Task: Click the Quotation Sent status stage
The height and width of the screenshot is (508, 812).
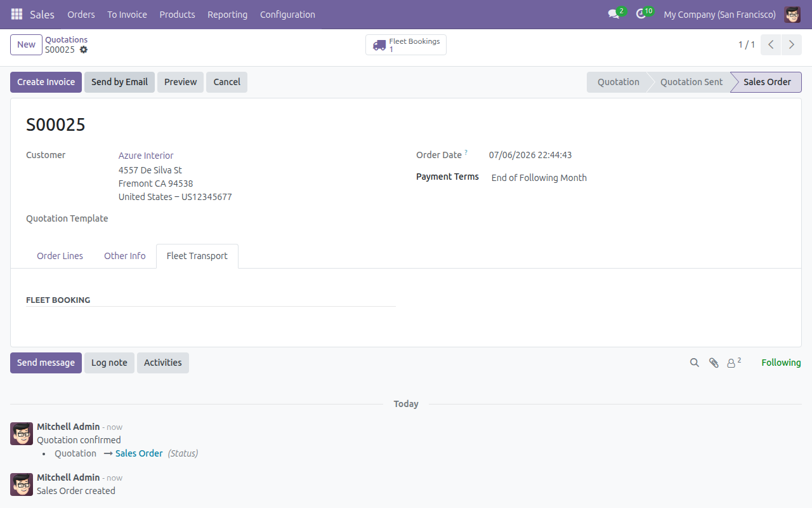Action: coord(691,82)
